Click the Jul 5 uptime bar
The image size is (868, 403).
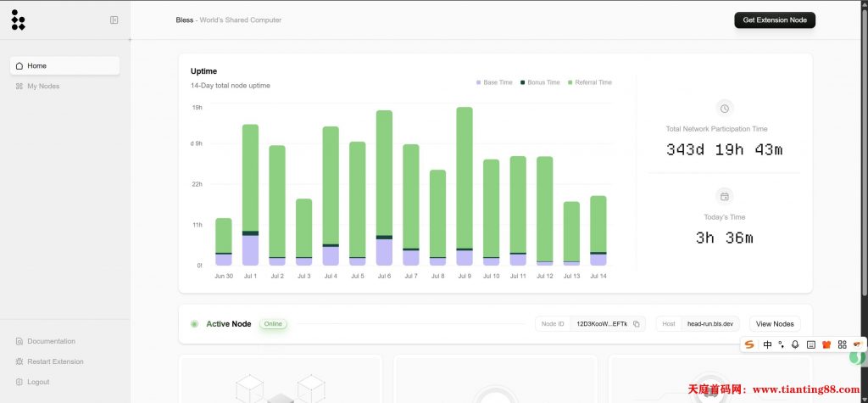pyautogui.click(x=358, y=204)
